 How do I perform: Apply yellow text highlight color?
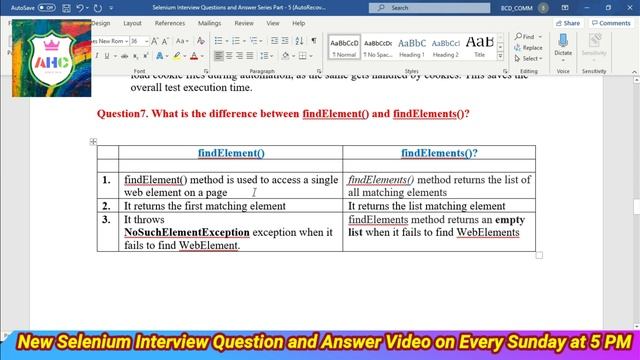177,56
